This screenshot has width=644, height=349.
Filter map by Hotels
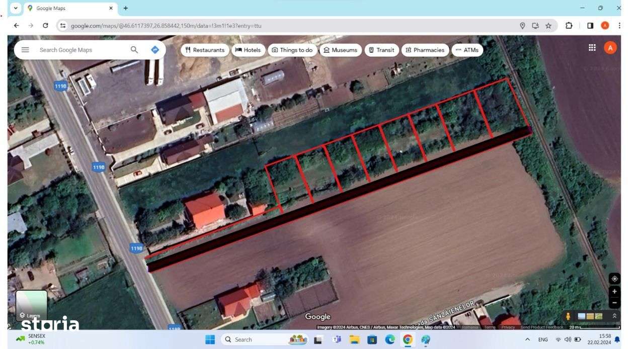point(248,50)
